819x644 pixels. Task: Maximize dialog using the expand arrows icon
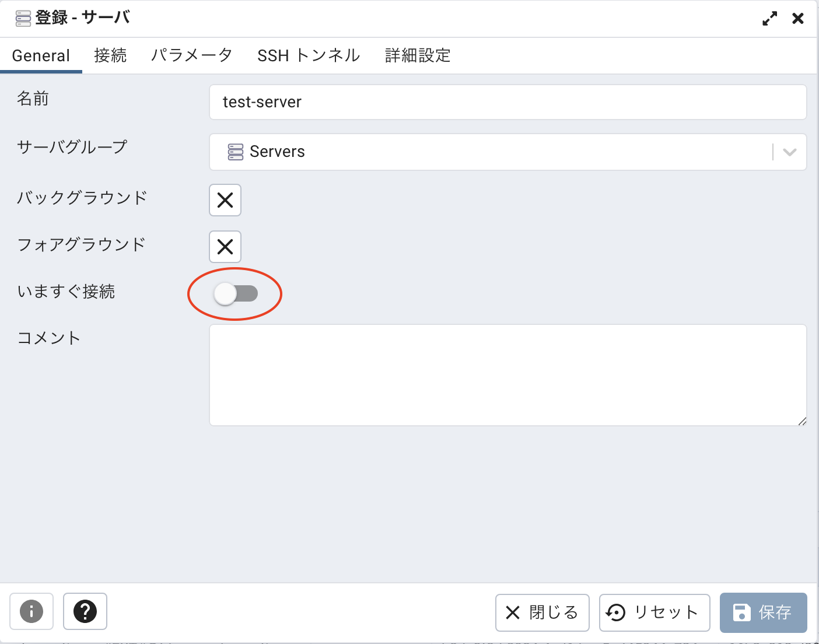tap(770, 19)
